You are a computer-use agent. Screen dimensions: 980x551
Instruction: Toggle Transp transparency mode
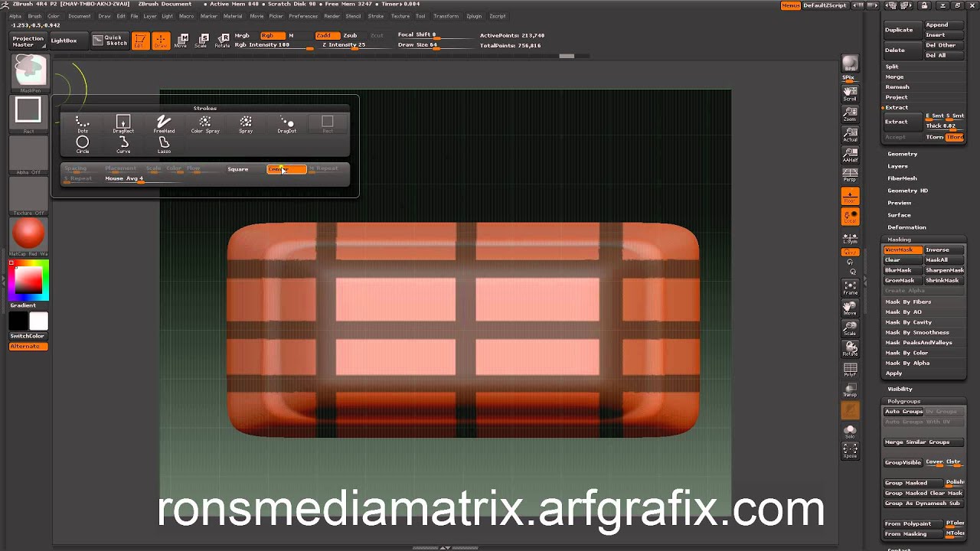(x=850, y=390)
